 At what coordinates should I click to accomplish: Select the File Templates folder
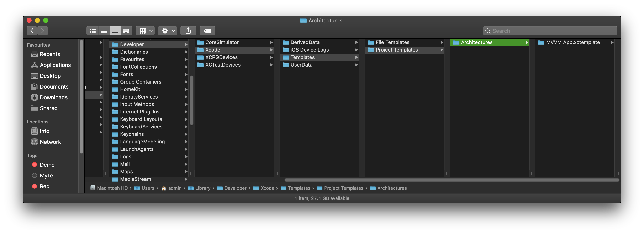pyautogui.click(x=392, y=43)
